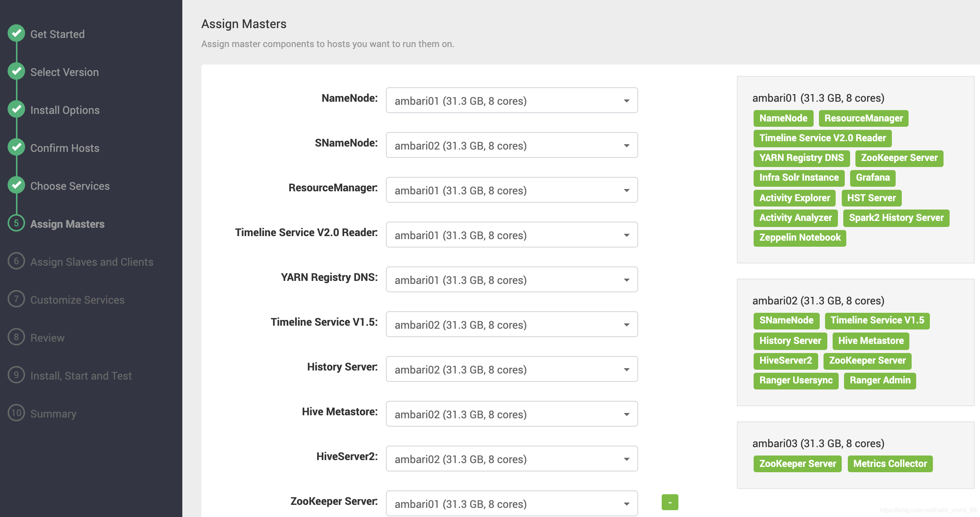Viewport: 980px width, 517px height.
Task: Open the Hive Metastore host dropdown
Action: (512, 414)
